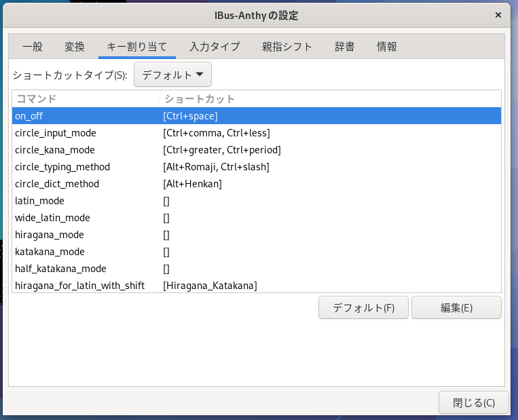Switch to the 辞書 tab
This screenshot has width=518, height=420.
345,47
